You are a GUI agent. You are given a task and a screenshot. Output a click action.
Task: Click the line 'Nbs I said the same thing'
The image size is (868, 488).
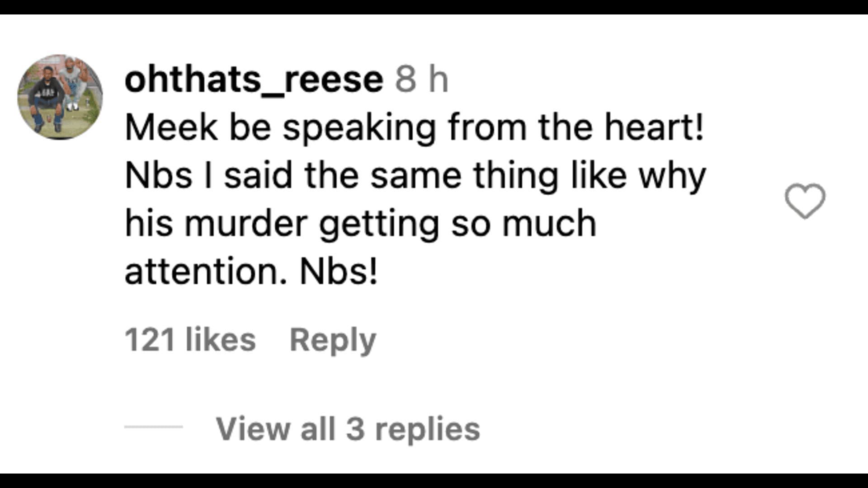[341, 175]
